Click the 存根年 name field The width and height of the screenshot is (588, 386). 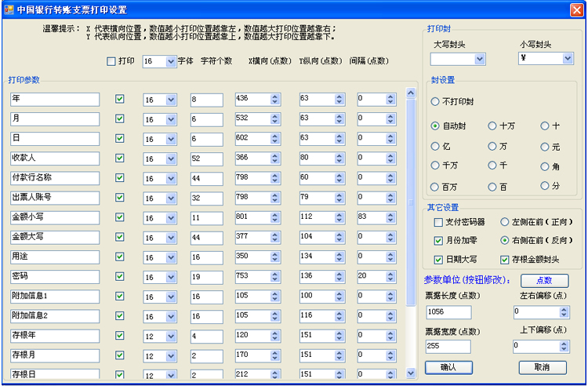[55, 336]
